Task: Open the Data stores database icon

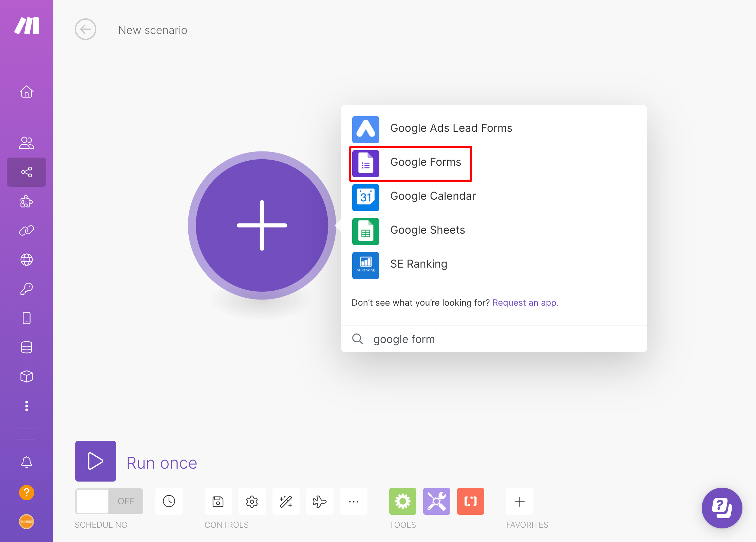Action: point(26,347)
